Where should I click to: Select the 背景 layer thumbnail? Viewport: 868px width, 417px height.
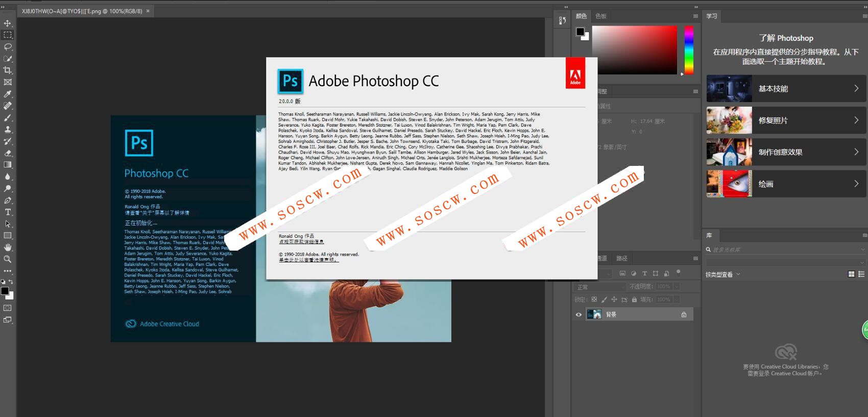[x=594, y=314]
